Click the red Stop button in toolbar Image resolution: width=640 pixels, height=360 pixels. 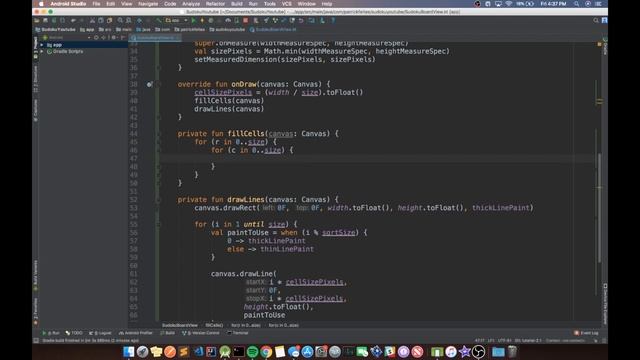[x=246, y=20]
